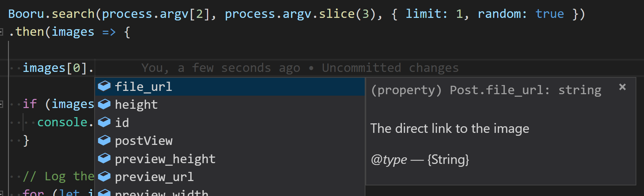Click the height property cube icon
Viewport: 644px width, 196px height.
click(104, 104)
